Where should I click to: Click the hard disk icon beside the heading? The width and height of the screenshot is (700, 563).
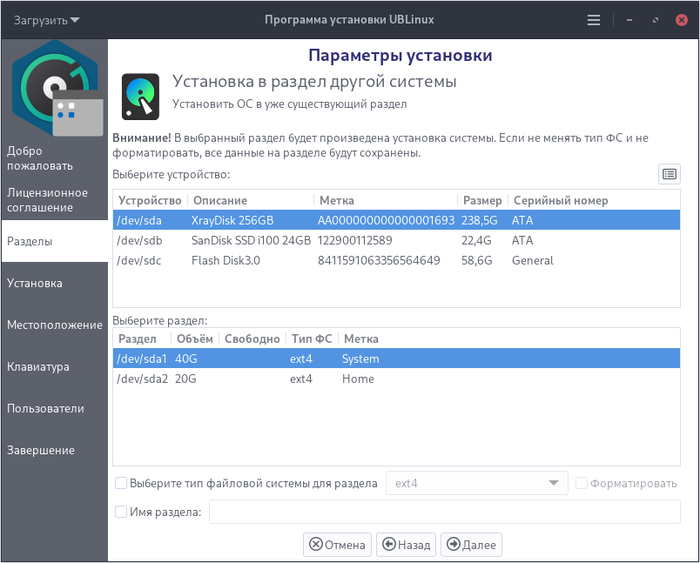click(x=140, y=96)
